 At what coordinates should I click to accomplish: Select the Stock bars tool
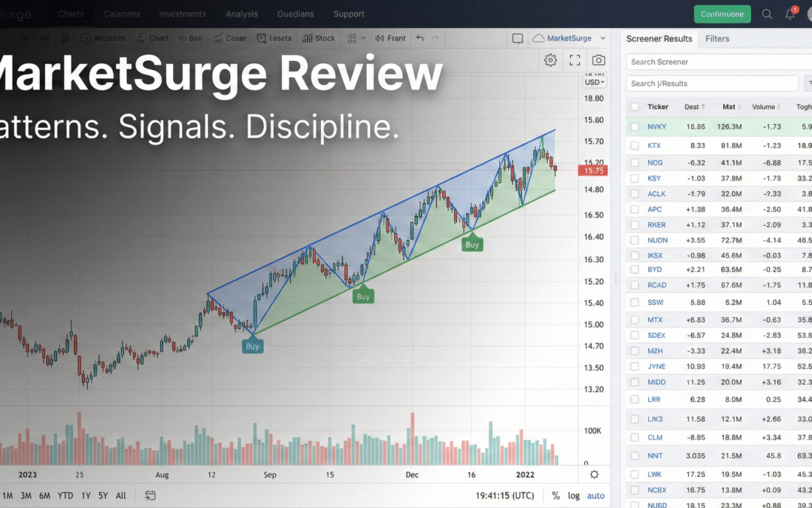[x=319, y=38]
